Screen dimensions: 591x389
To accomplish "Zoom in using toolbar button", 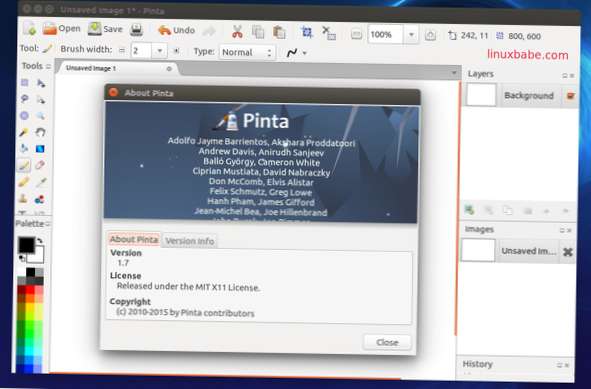I will [x=430, y=35].
